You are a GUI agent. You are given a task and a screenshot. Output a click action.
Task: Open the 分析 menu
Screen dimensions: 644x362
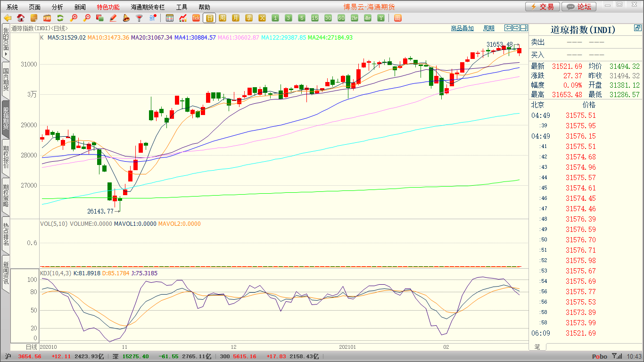[x=58, y=7]
